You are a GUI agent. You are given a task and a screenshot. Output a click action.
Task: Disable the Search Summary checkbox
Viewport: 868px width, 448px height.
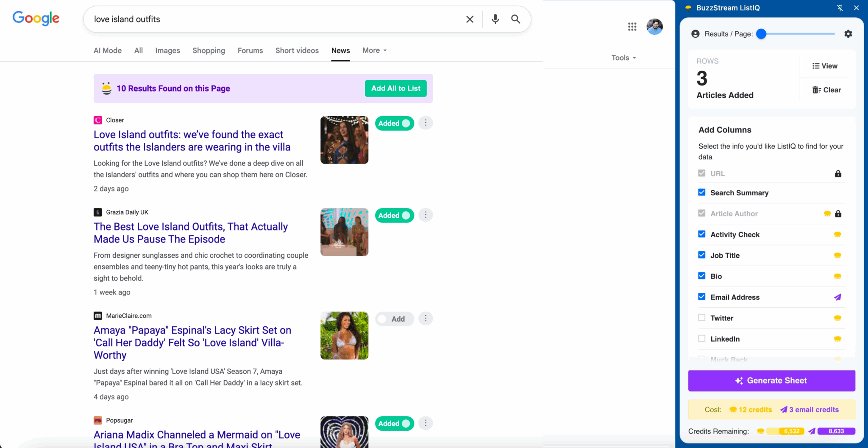[x=702, y=192]
